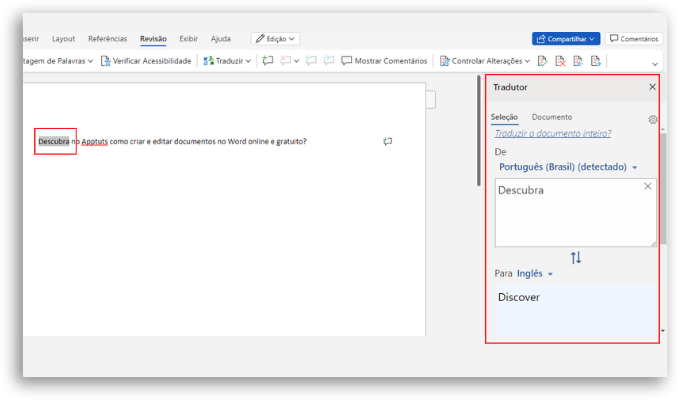
Task: Switch to Documento tab in Tradutor
Action: [552, 117]
